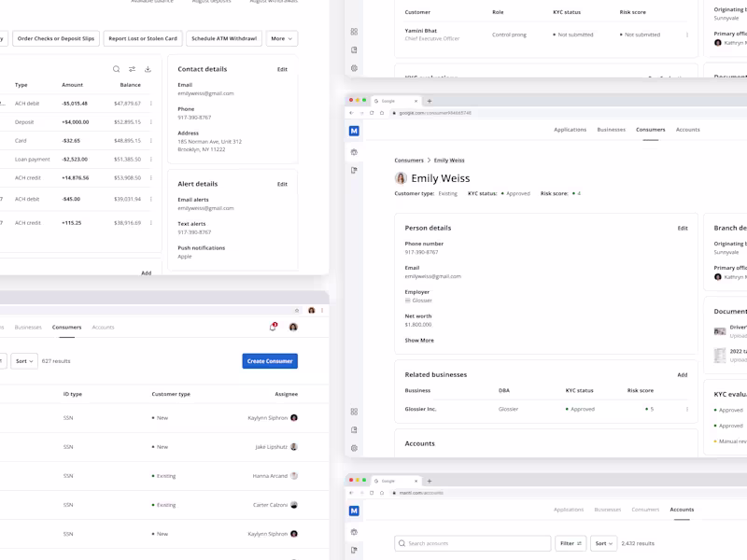The width and height of the screenshot is (747, 560).
Task: Open the row menu for the -$5,015.48 ACH debit
Action: pyautogui.click(x=151, y=104)
